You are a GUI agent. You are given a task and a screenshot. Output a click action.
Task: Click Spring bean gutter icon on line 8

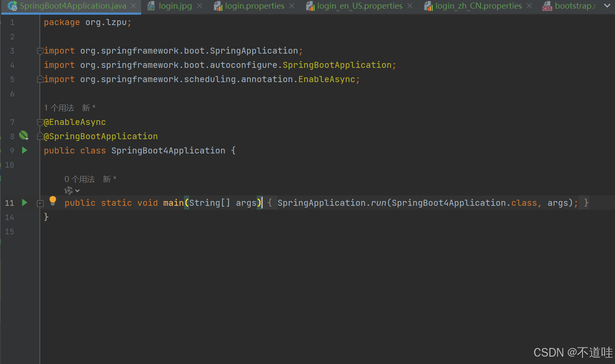point(24,136)
